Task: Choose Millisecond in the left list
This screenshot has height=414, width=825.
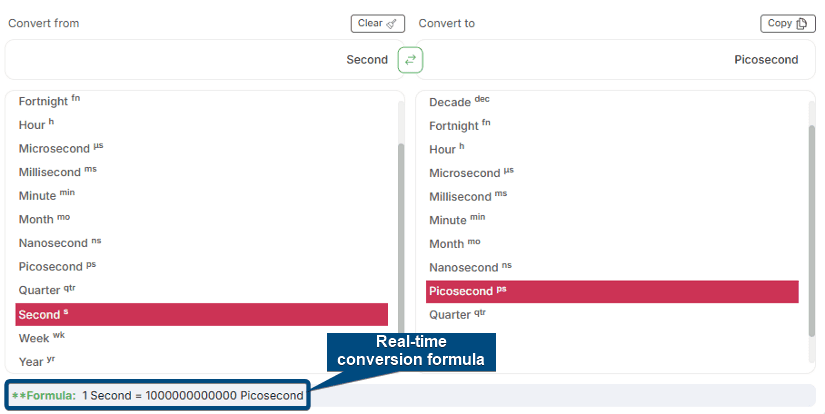Action: [51, 172]
